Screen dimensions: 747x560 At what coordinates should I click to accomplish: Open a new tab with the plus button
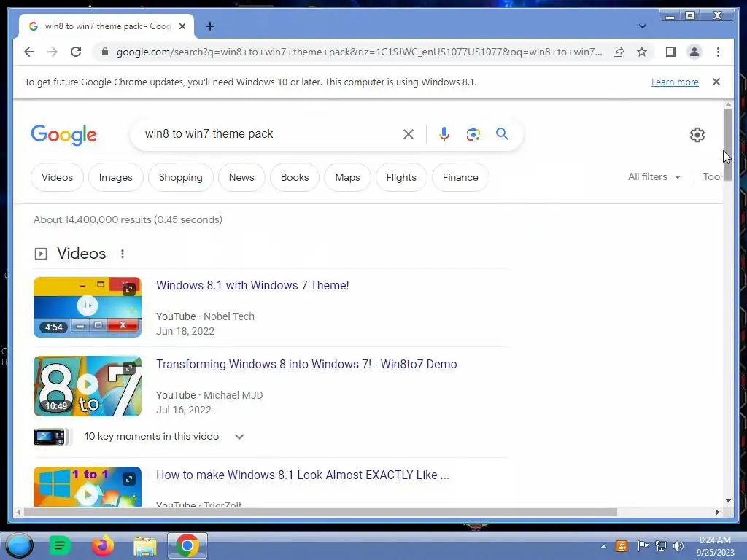click(x=209, y=26)
